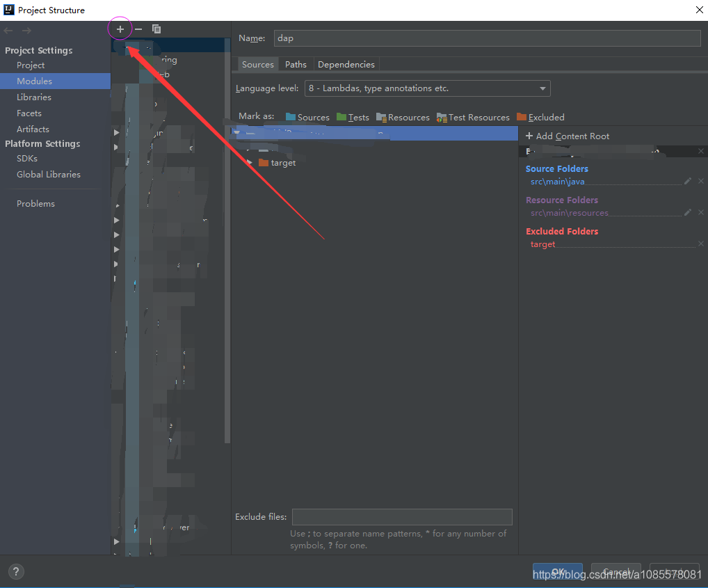Open Global Libraries settings

48,175
